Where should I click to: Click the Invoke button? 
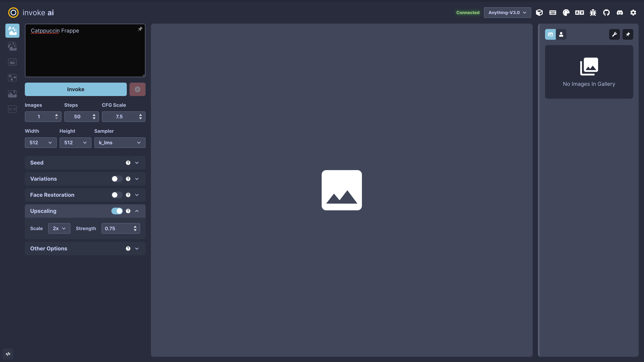75,89
